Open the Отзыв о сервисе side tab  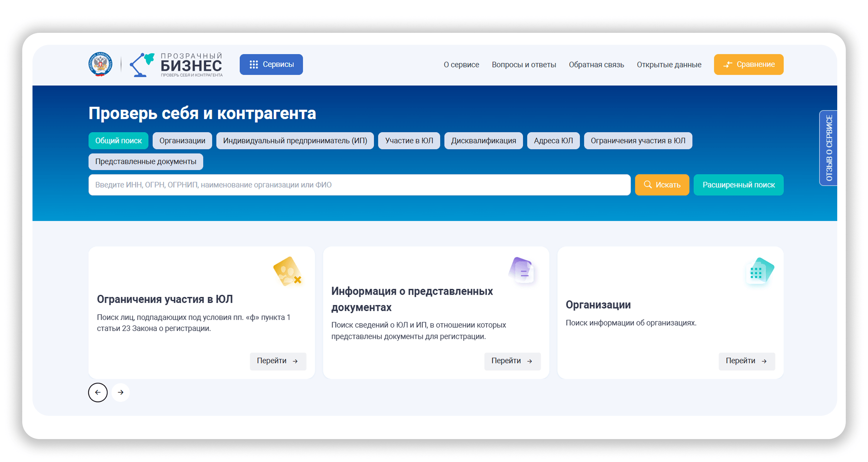coord(828,148)
